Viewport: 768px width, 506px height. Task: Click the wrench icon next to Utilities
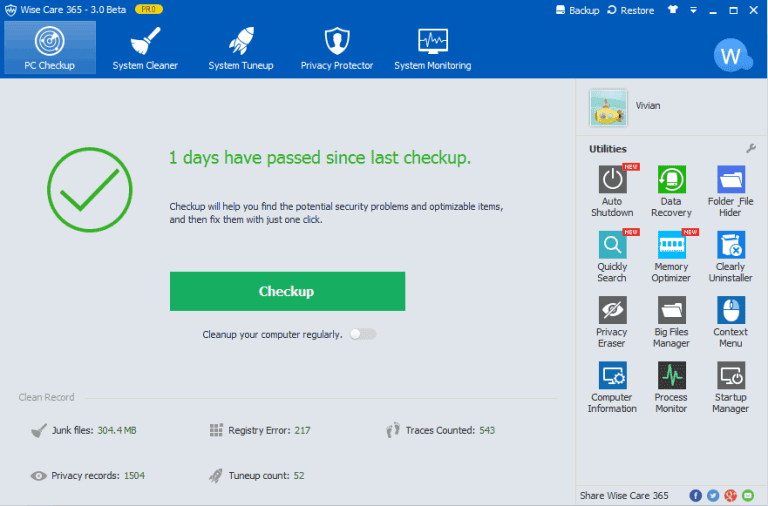[750, 148]
